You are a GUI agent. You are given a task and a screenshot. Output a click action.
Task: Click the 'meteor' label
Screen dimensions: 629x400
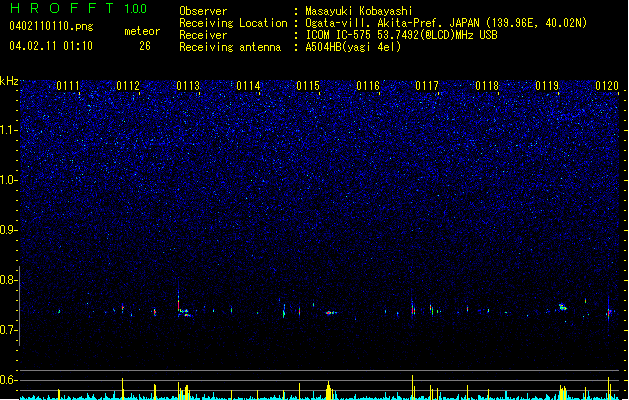pyautogui.click(x=142, y=31)
